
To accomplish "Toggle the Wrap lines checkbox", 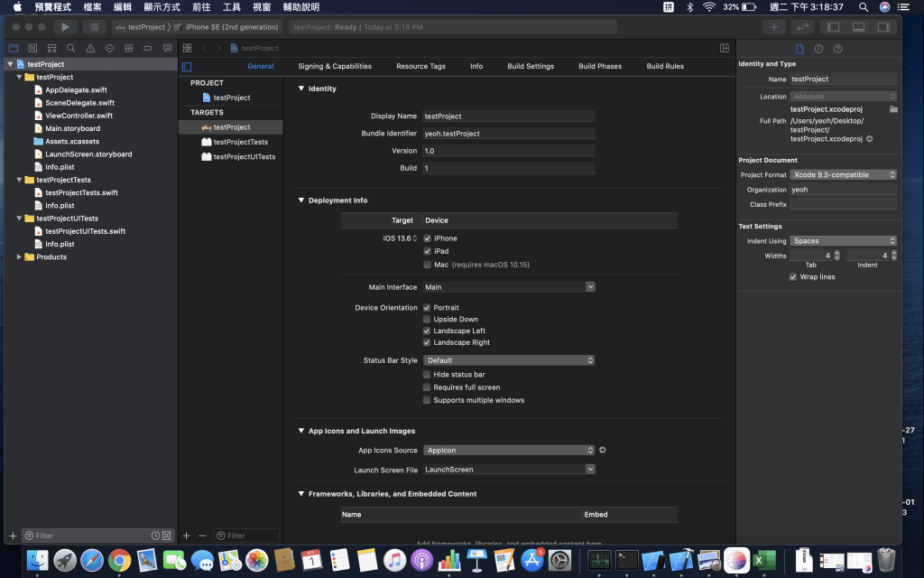I will coord(793,277).
